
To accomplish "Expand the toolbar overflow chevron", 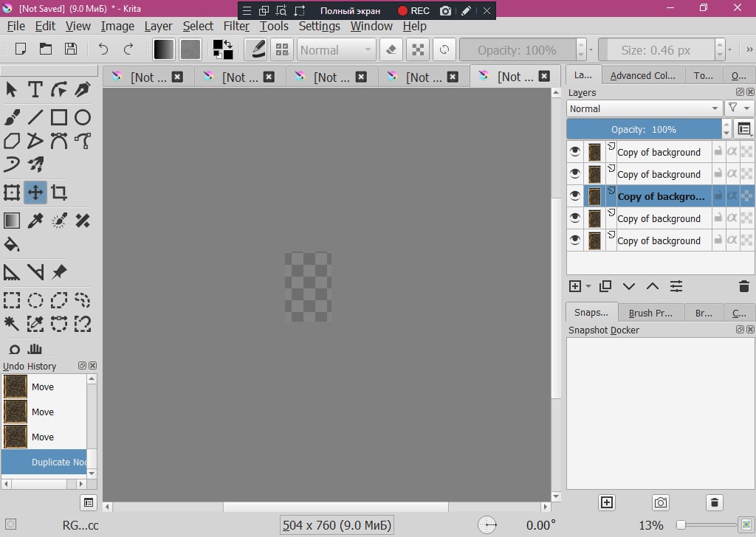I will [x=749, y=49].
